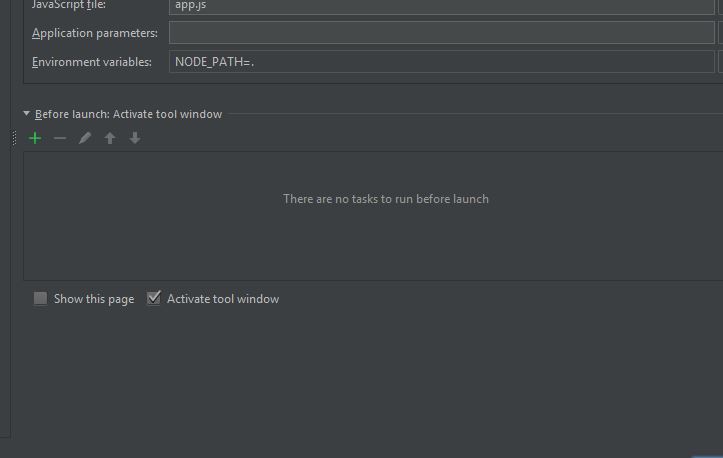Click the Application parameters label
The height and width of the screenshot is (458, 723).
pos(95,33)
